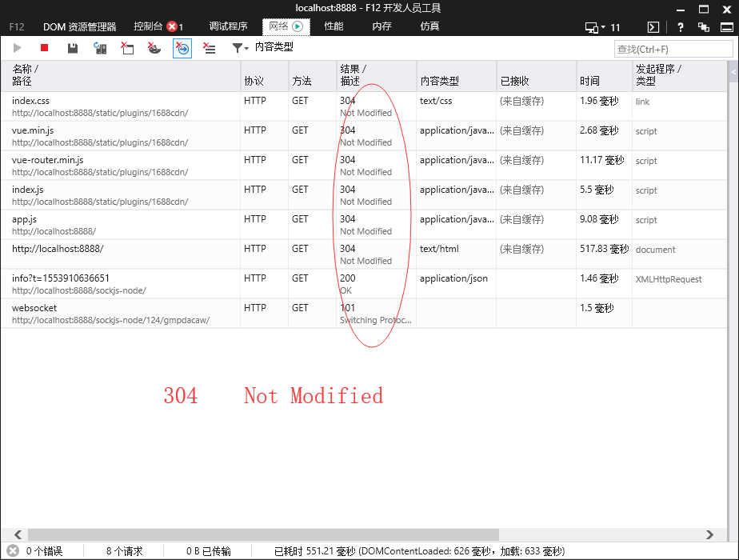Expand the 控制台 error badge
Image resolution: width=739 pixels, height=560 pixels.
[x=170, y=26]
